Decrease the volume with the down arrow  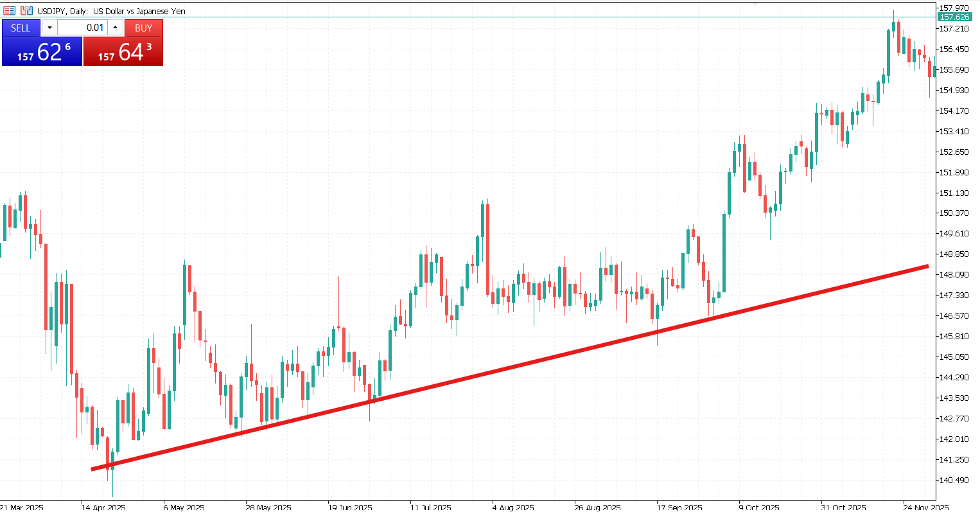49,28
